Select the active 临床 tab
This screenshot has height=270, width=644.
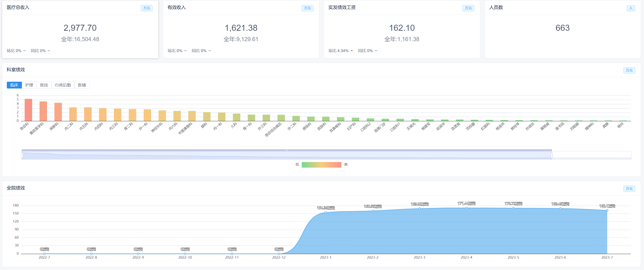14,85
